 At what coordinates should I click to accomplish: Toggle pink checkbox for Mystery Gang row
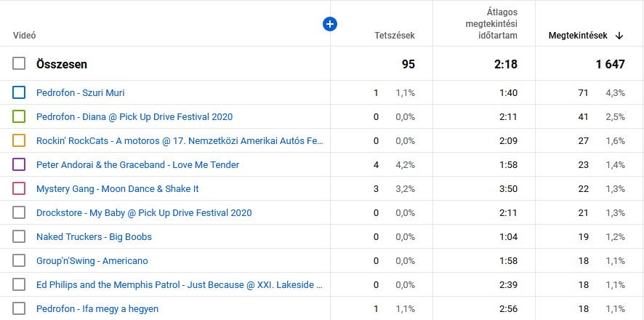coord(19,188)
